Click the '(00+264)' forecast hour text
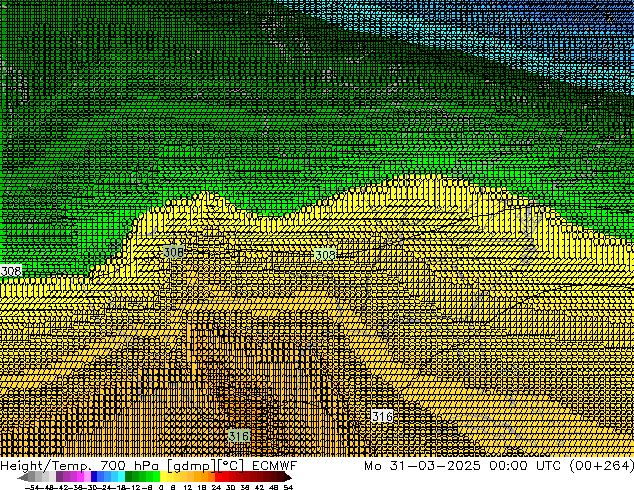 tap(602, 466)
